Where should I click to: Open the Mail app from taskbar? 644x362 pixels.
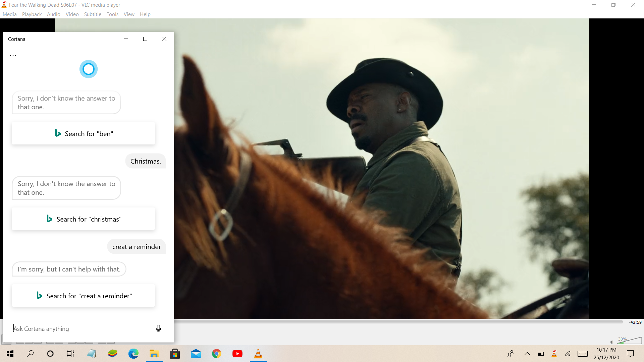[x=196, y=354]
